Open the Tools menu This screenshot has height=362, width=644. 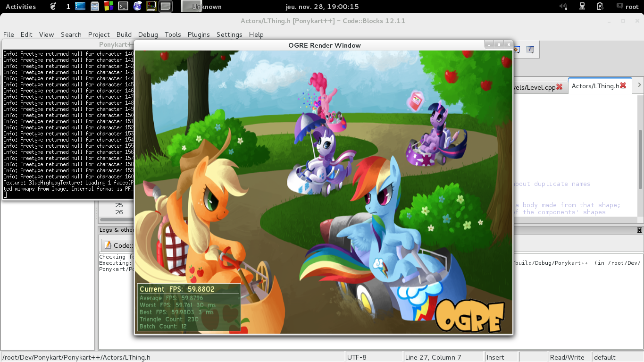pyautogui.click(x=173, y=34)
